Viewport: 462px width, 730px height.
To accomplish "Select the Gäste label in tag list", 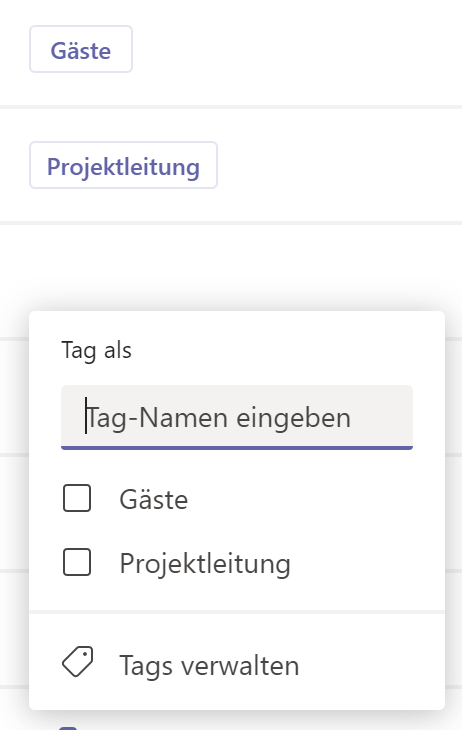I will click(154, 499).
